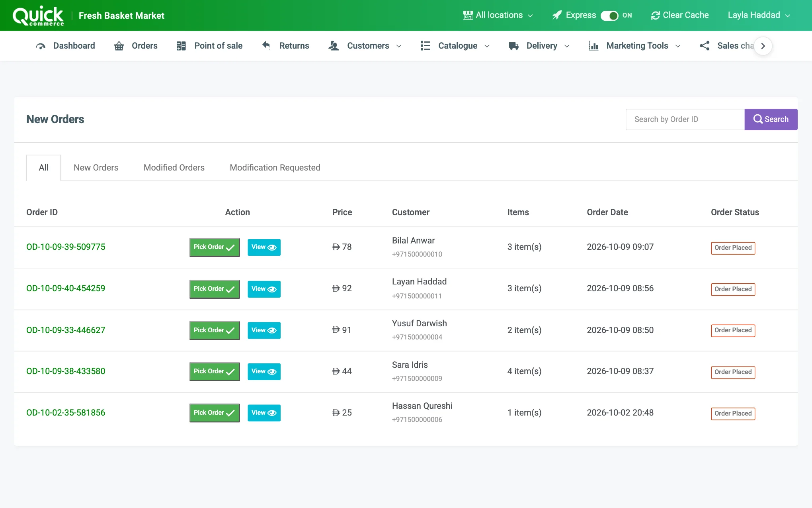Open order link OD-10-09-38-433580
Image resolution: width=812 pixels, height=508 pixels.
pyautogui.click(x=66, y=371)
